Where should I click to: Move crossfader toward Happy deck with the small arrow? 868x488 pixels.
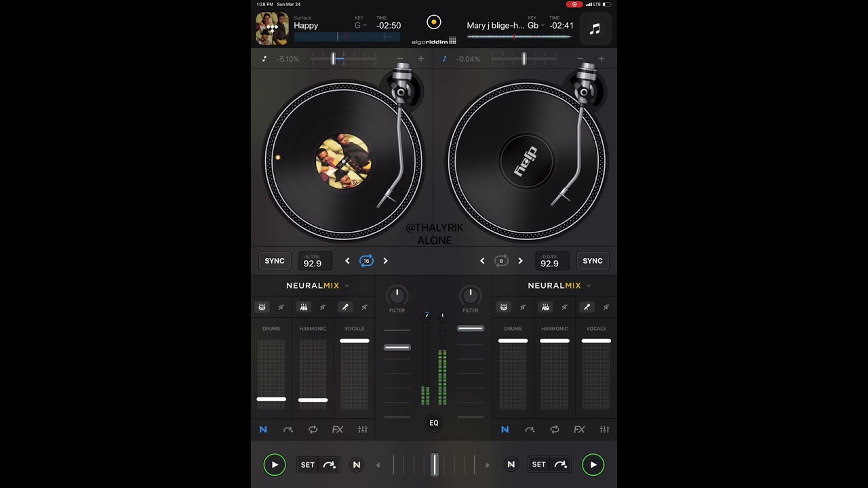tap(378, 465)
